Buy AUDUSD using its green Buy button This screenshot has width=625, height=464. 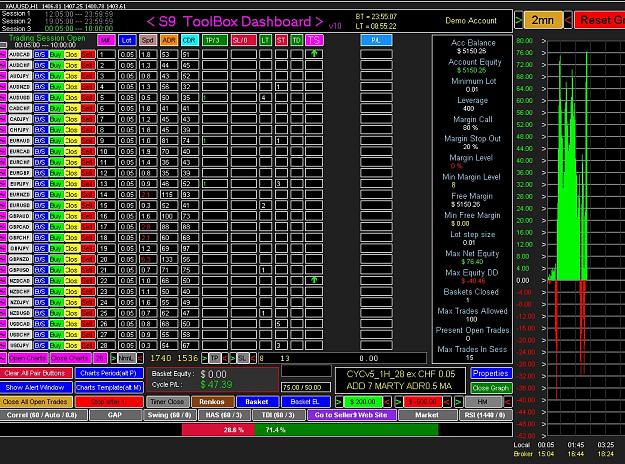pyautogui.click(x=56, y=97)
